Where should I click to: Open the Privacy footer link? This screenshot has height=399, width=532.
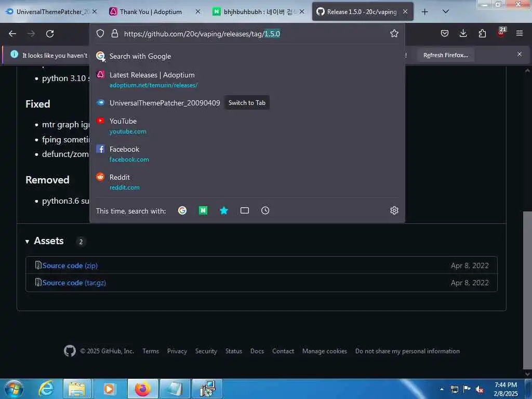click(177, 351)
